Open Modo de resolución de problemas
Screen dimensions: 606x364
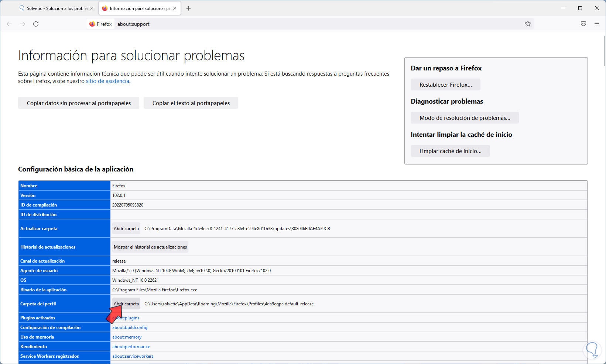(x=465, y=118)
